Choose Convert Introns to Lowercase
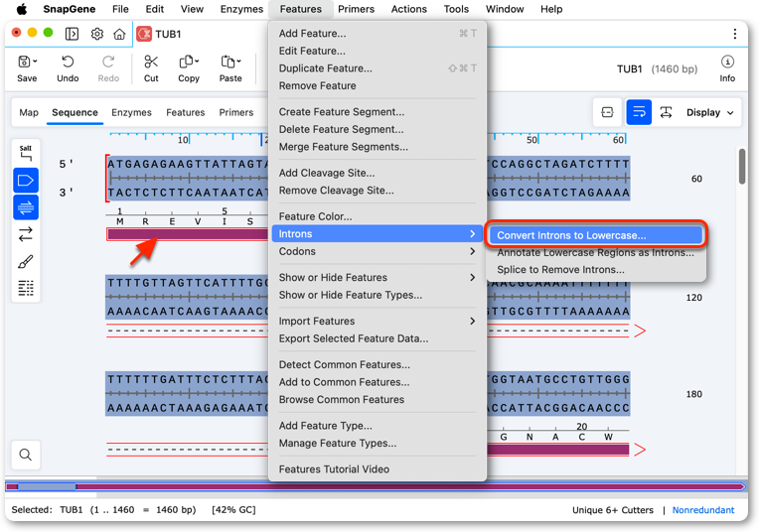Viewport: 759px width, 532px height. pos(595,235)
